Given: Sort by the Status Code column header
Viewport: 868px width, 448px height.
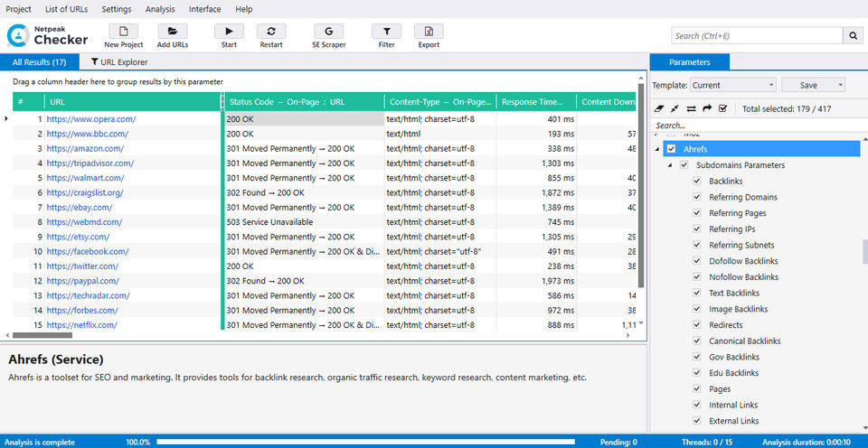Looking at the screenshot, I should 304,102.
